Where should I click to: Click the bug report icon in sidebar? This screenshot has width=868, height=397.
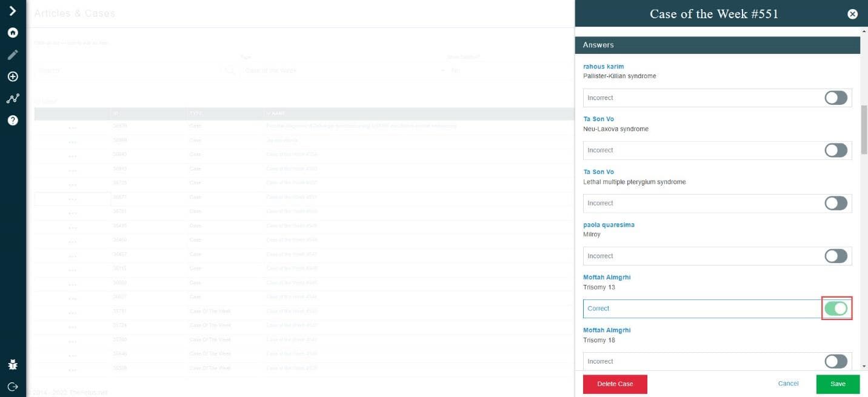(13, 364)
